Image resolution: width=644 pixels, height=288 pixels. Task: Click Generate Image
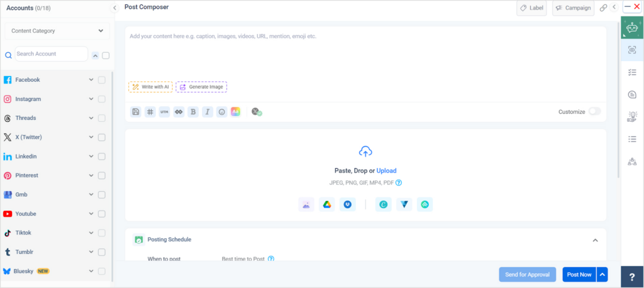click(201, 87)
